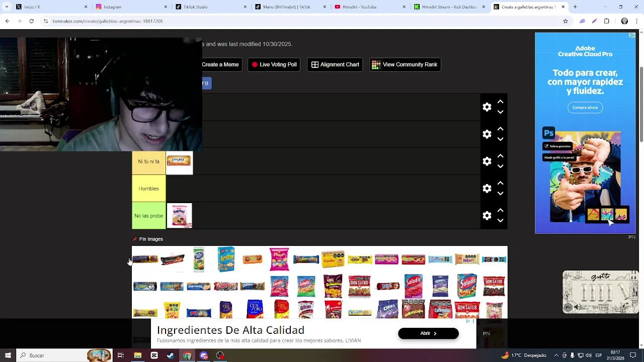Image resolution: width=644 pixels, height=362 pixels.
Task: Open File Explorer from taskbar
Action: (137, 355)
